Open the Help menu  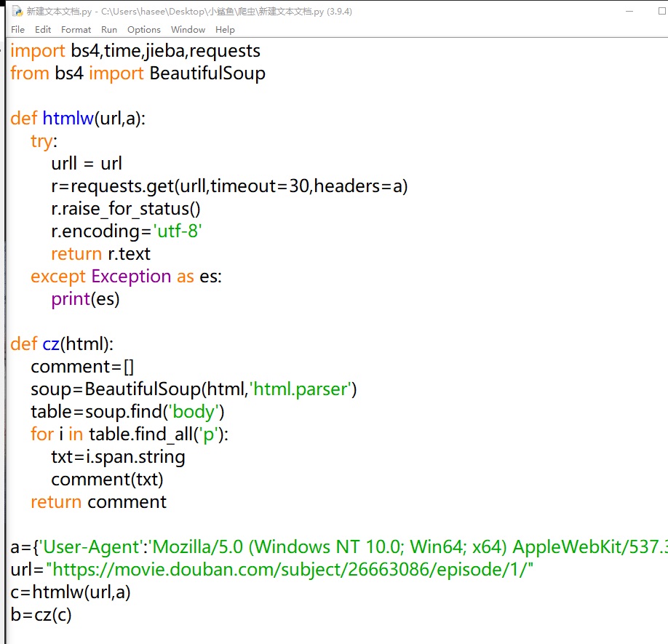pos(225,30)
